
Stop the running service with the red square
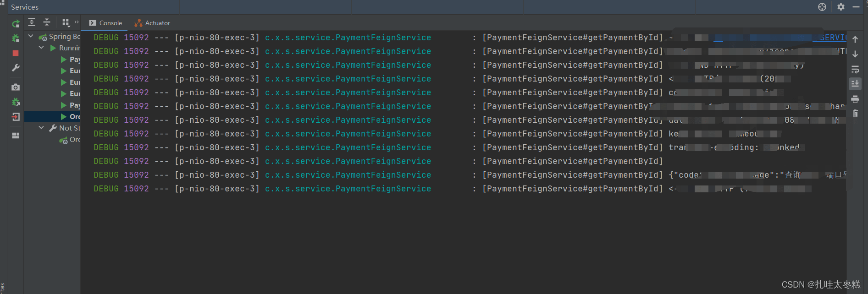[16, 53]
